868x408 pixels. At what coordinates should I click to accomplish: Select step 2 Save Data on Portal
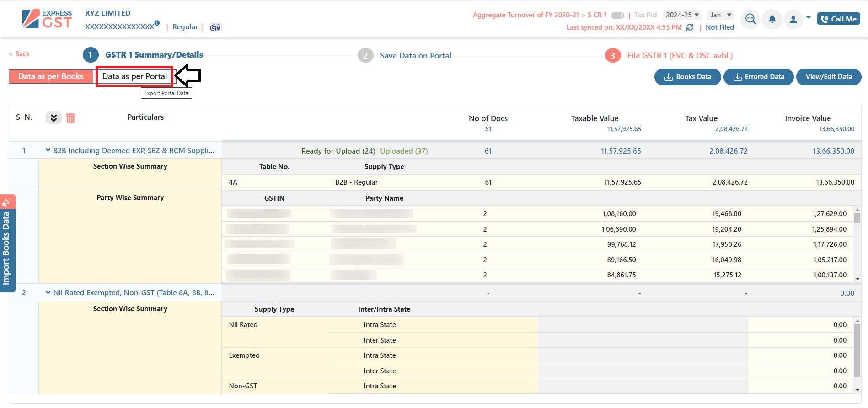(405, 56)
